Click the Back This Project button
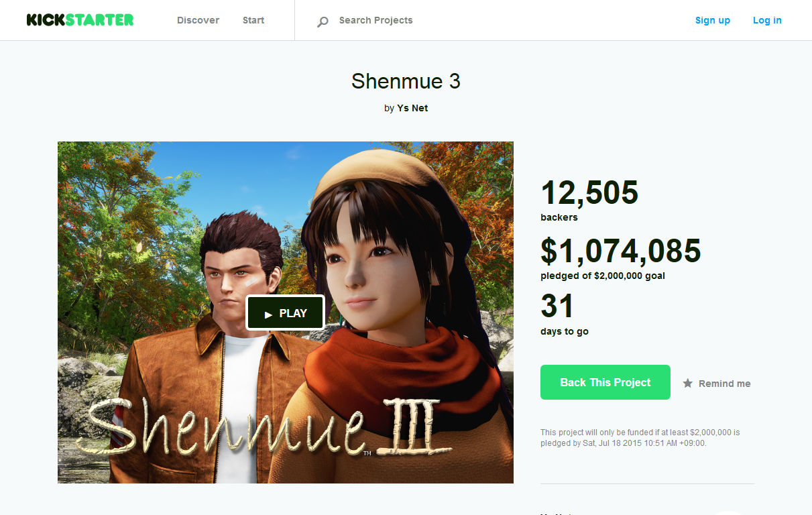This screenshot has height=515, width=812. [605, 382]
